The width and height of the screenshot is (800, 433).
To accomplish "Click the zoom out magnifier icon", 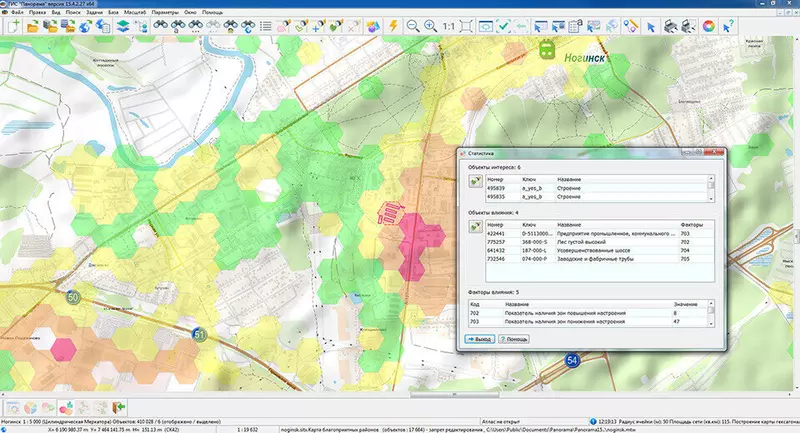I will click(x=412, y=27).
